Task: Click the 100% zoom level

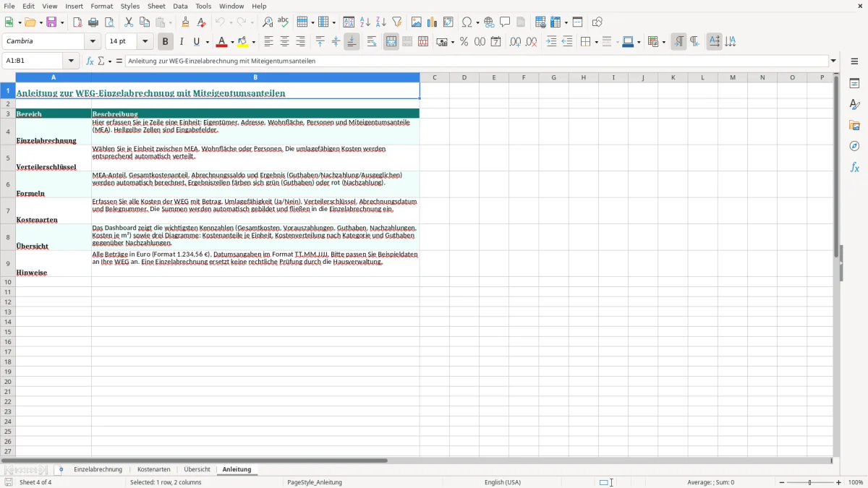Action: 856,482
